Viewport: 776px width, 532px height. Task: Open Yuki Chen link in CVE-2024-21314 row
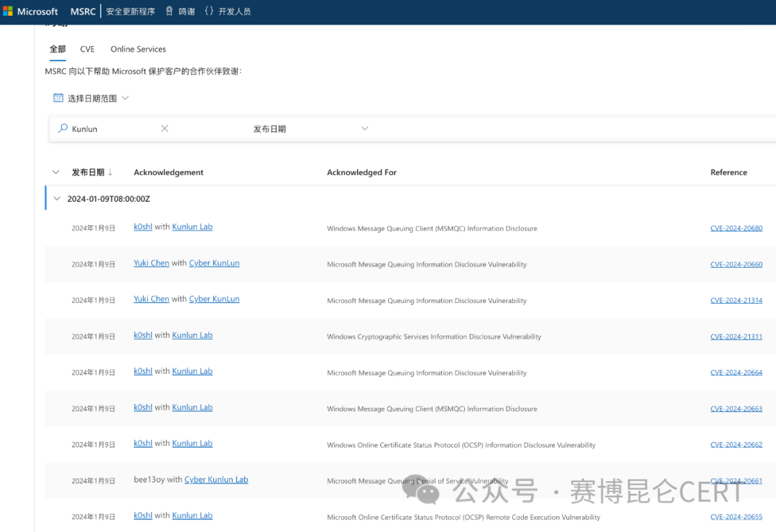(x=152, y=299)
